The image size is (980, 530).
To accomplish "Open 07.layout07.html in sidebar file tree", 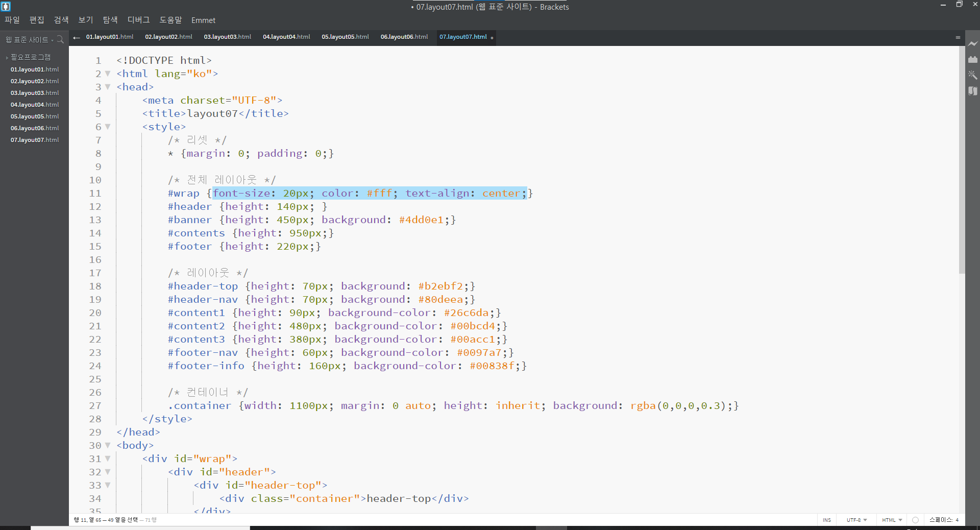I will click(x=35, y=140).
